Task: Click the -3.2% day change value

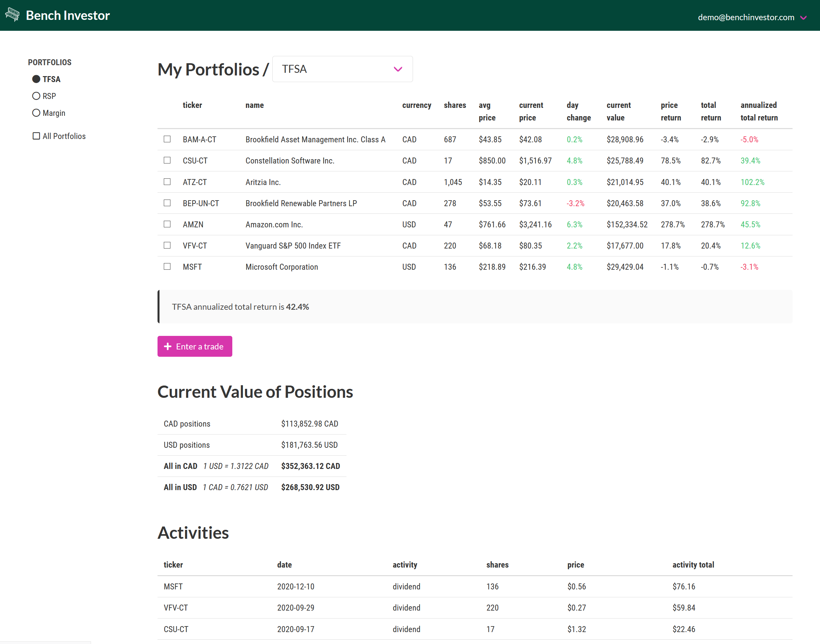Action: pyautogui.click(x=575, y=203)
